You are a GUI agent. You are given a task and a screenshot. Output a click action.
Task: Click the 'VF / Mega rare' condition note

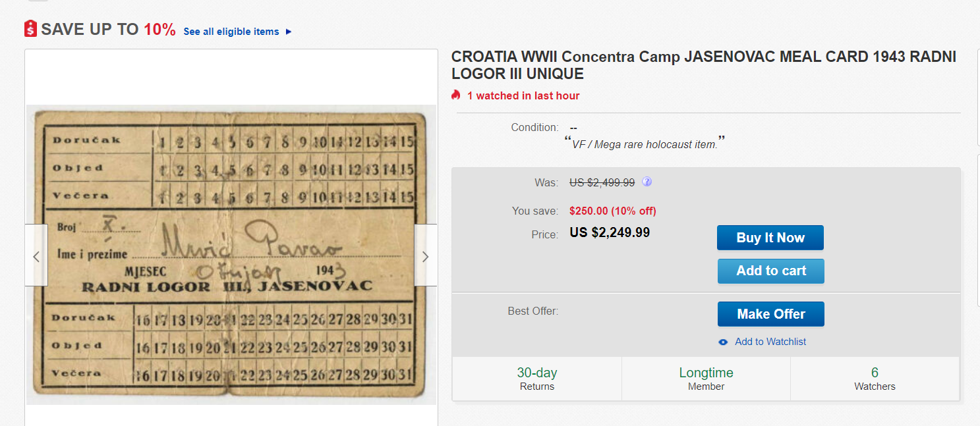[x=644, y=144]
